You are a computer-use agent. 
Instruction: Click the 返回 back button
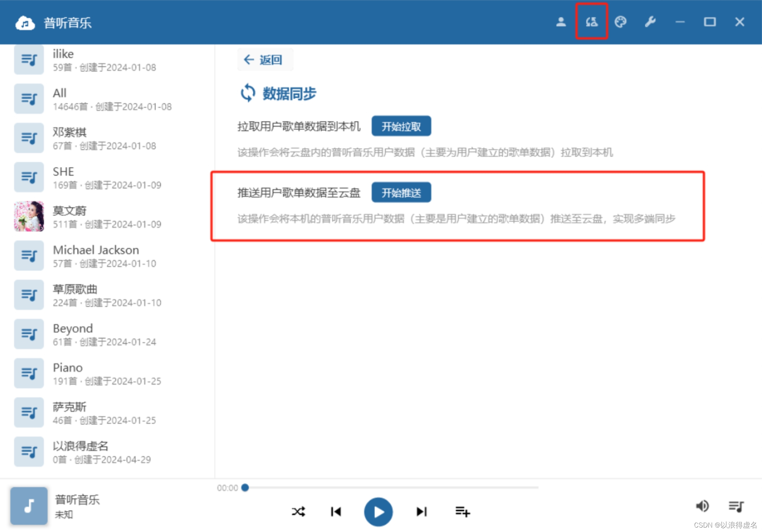(x=264, y=59)
